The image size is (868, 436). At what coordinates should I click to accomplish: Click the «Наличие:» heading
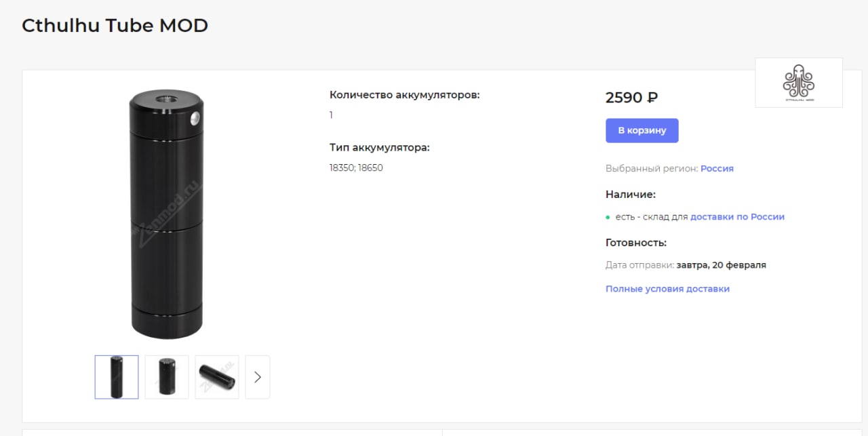coord(631,195)
